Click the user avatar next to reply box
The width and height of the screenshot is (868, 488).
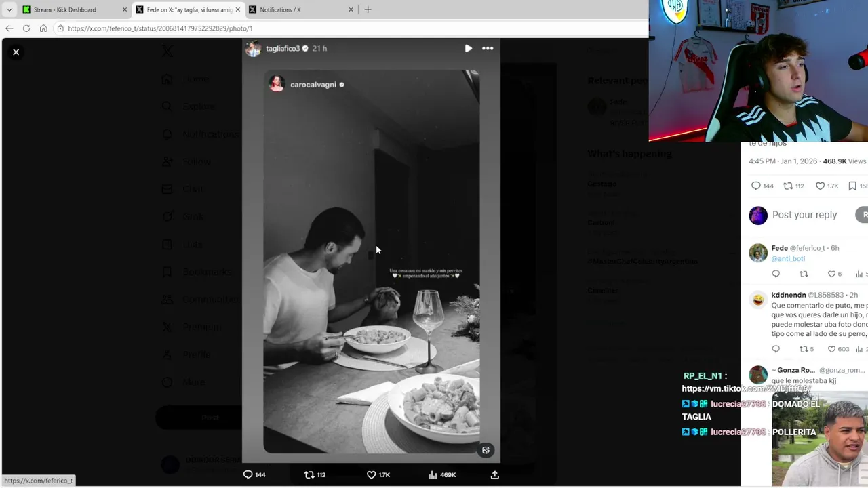point(758,215)
